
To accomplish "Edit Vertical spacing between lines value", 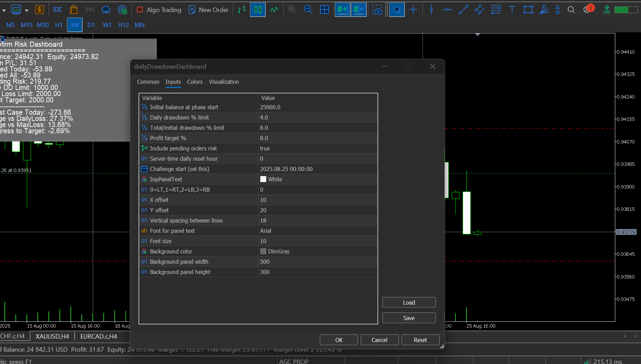I will [318, 220].
